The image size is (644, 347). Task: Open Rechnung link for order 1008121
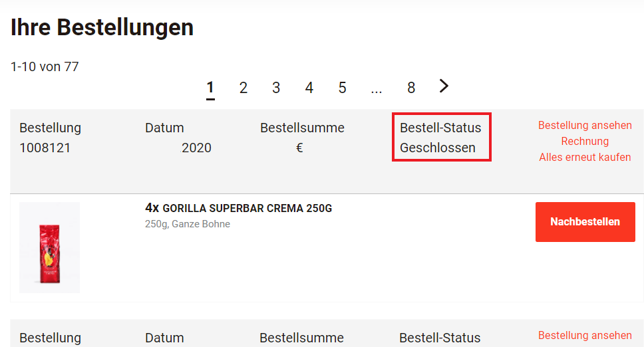585,141
